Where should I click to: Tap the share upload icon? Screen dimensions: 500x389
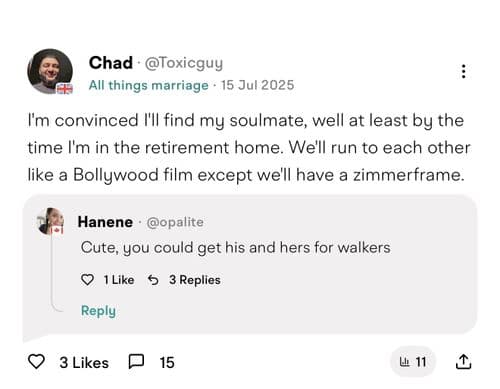click(463, 362)
